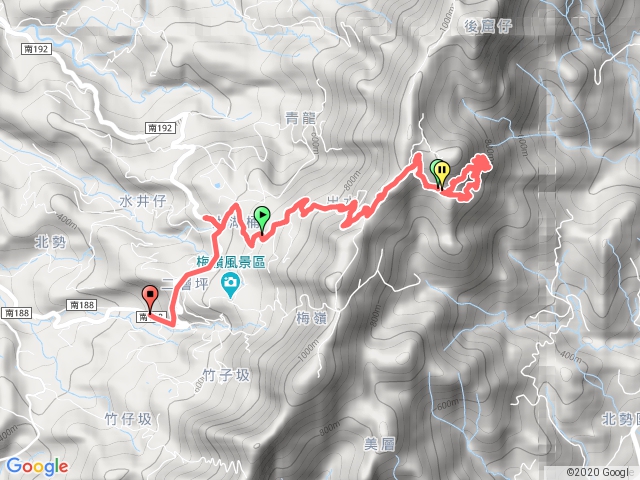Click the 梅嶺風景區 place label

click(x=231, y=262)
